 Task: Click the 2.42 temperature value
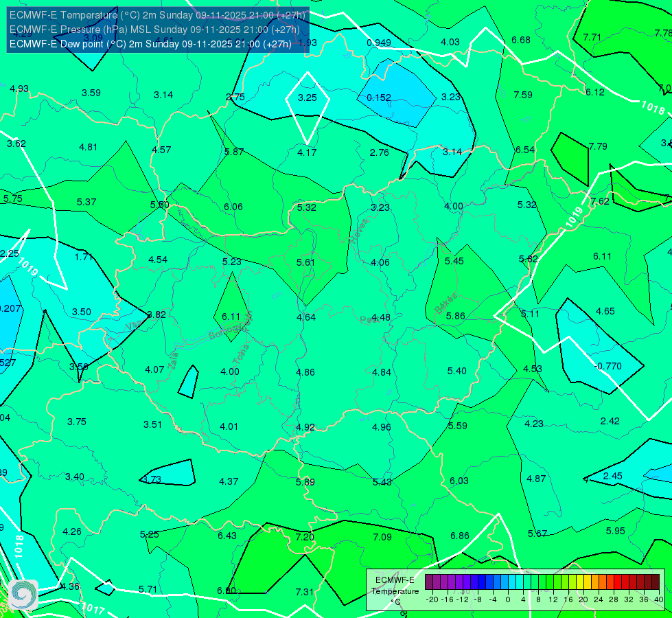coord(610,421)
